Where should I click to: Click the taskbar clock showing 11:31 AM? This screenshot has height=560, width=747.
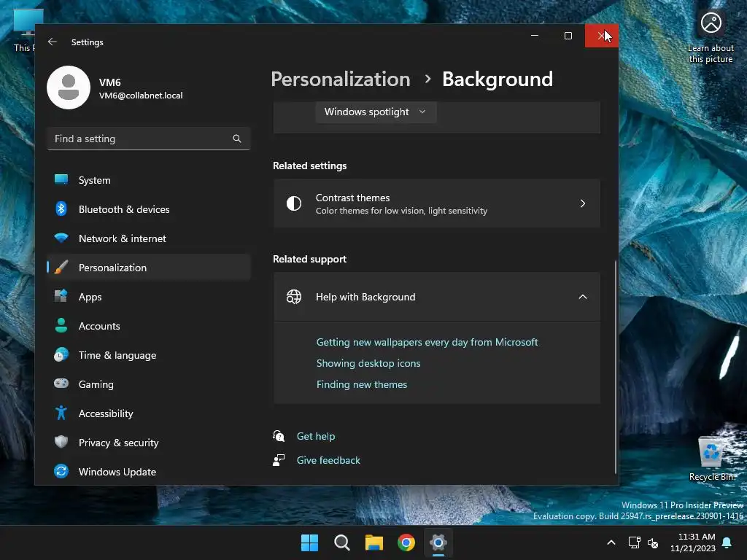[x=693, y=542]
